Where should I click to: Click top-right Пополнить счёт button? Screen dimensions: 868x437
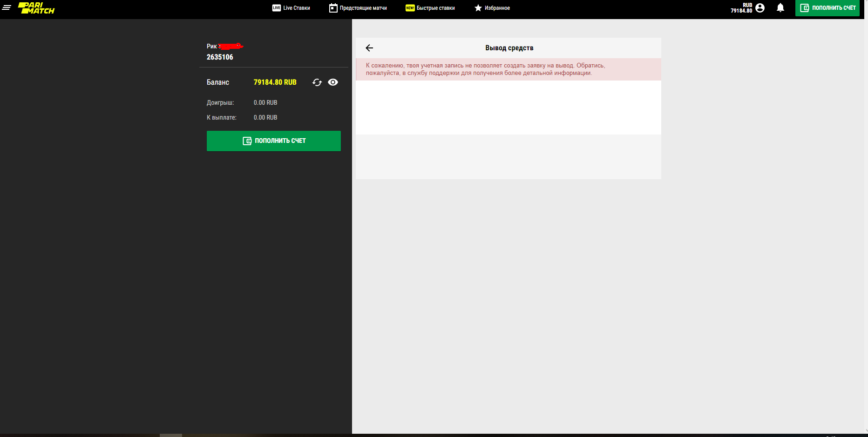827,8
